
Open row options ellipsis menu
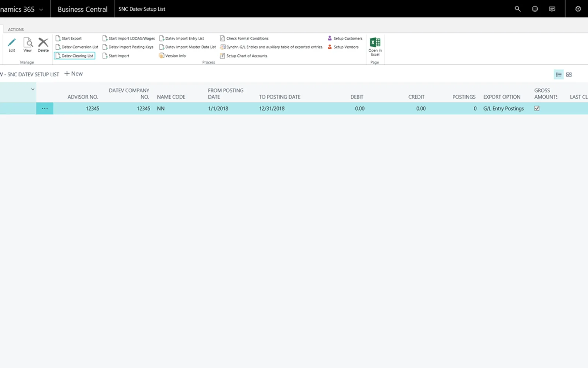[x=45, y=109]
